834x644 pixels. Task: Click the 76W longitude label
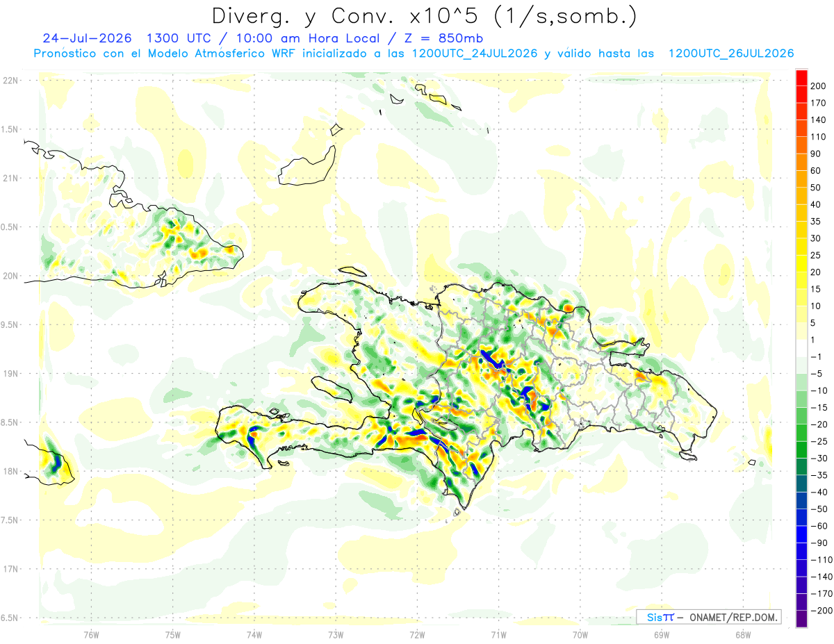tap(91, 636)
